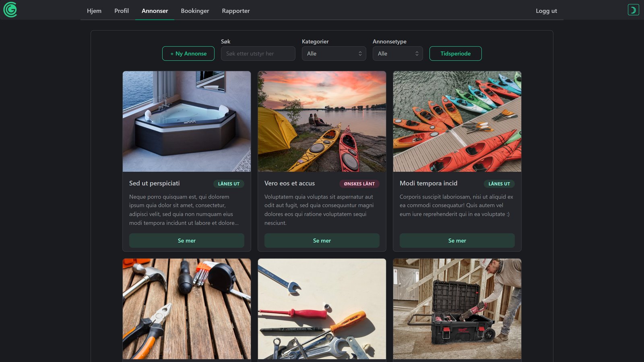The image size is (644, 362).
Task: Click description starting Corporis suscipit laboriosam
Action: click(456, 205)
